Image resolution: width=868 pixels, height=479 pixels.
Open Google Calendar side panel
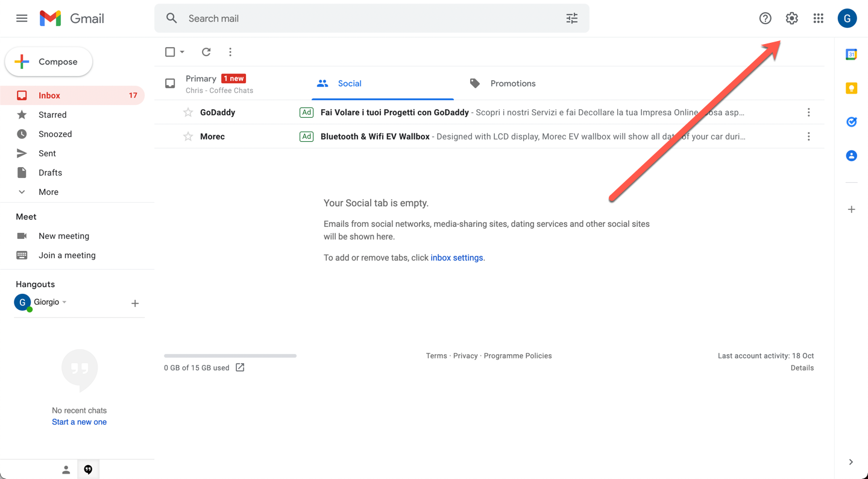852,54
